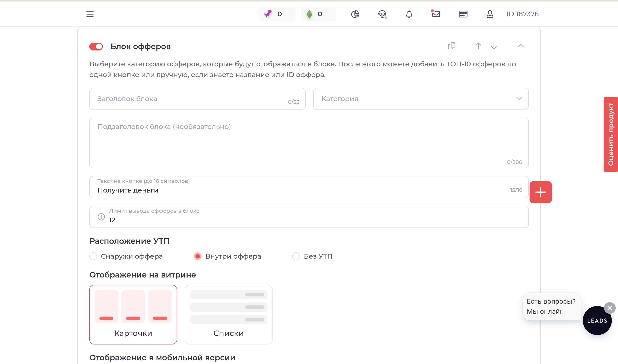Open the Оценить продукт side tab

pos(611,134)
